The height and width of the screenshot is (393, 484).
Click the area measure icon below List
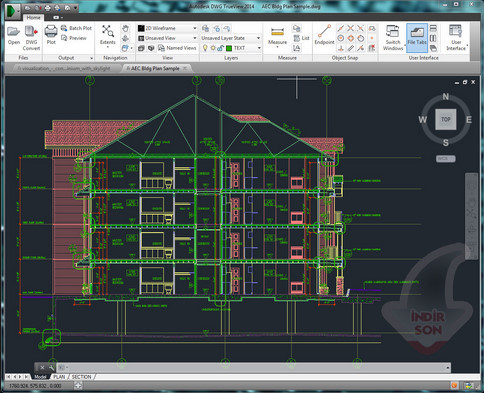point(297,48)
